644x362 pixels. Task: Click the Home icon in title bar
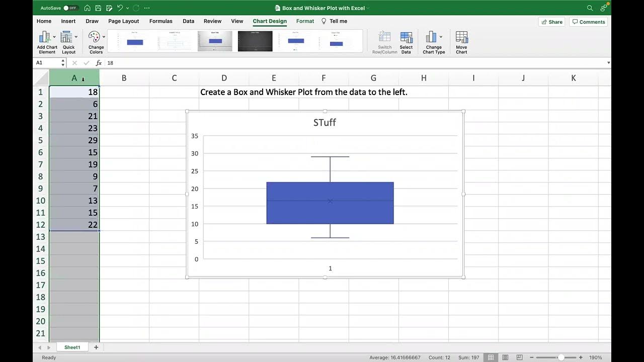point(88,8)
